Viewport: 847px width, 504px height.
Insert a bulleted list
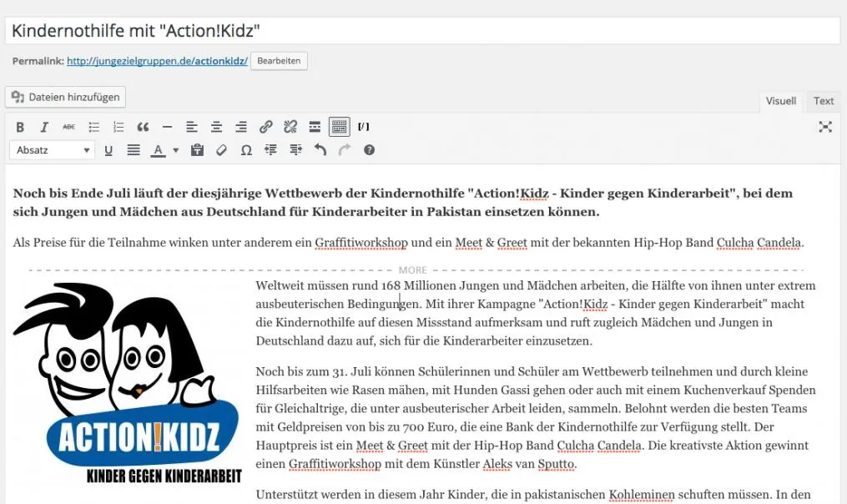click(94, 127)
